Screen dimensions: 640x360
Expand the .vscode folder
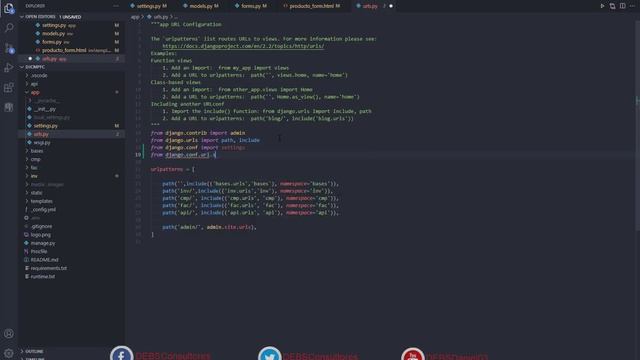point(27,76)
